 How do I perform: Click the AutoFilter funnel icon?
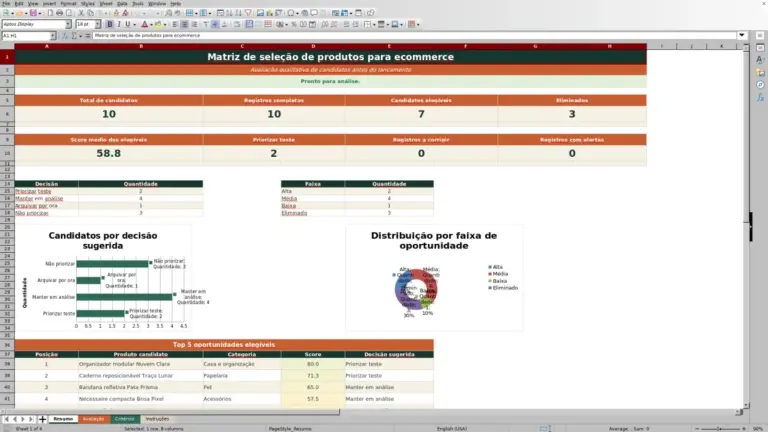click(248, 13)
